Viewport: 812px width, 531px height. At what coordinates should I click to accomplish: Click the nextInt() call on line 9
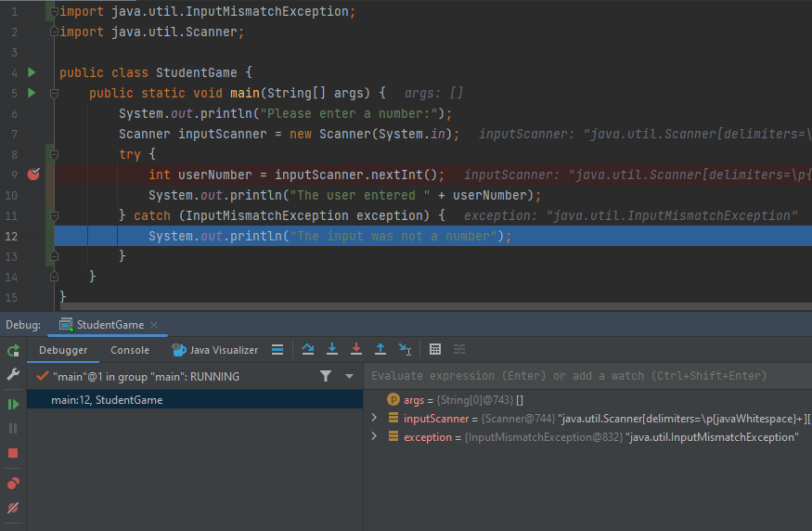(x=404, y=175)
